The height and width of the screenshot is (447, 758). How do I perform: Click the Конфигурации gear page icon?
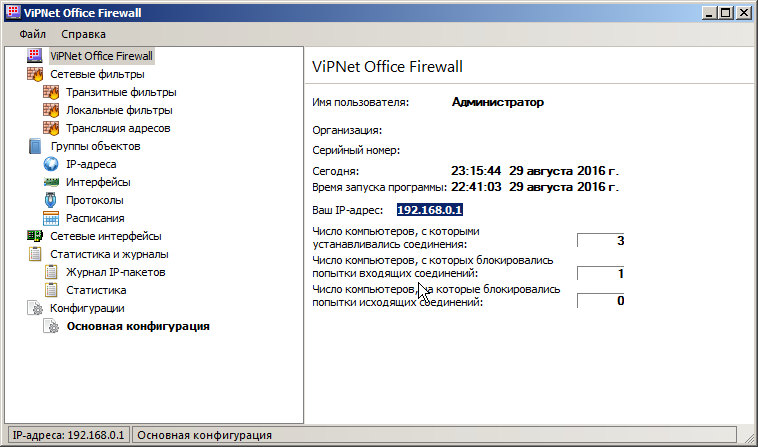tap(35, 308)
